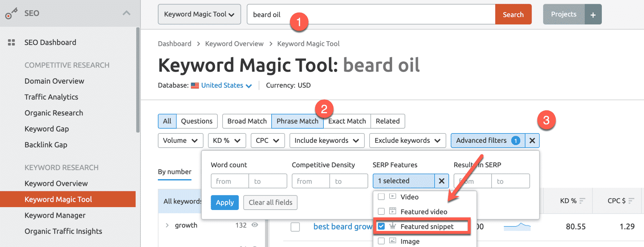Click the SEO Dashboard grid icon
The image size is (644, 247).
(x=12, y=42)
